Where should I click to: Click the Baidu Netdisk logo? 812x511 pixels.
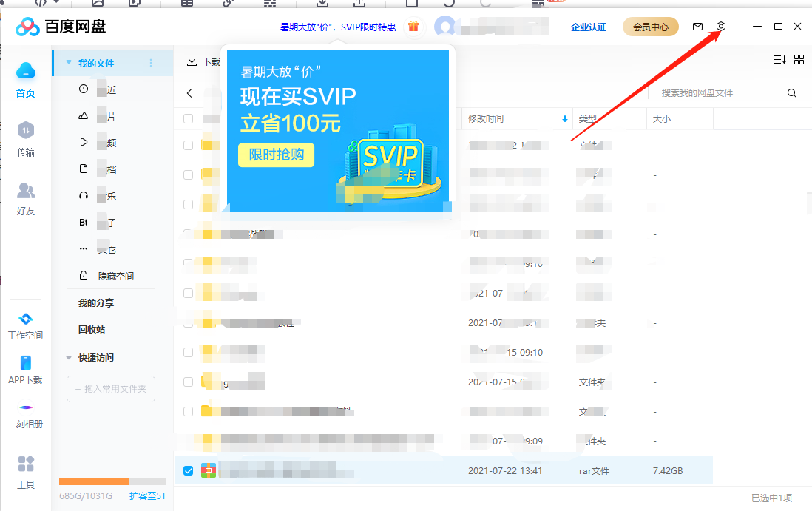61,27
